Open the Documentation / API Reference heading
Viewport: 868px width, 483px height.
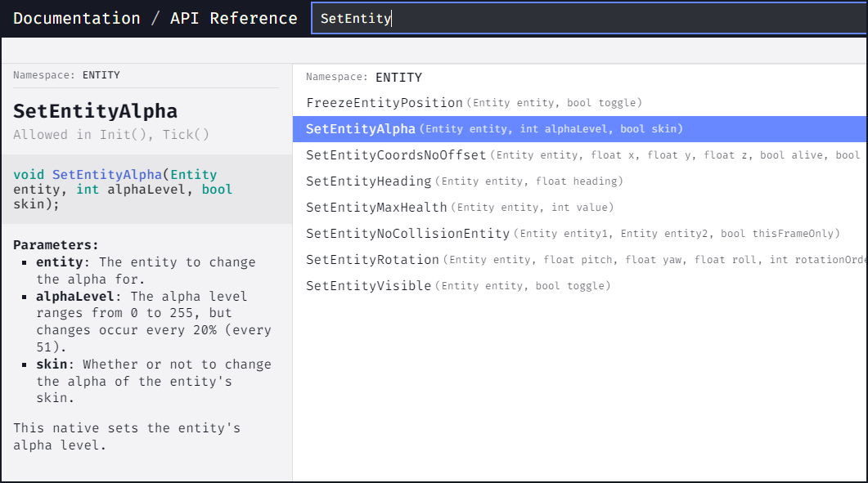click(155, 18)
